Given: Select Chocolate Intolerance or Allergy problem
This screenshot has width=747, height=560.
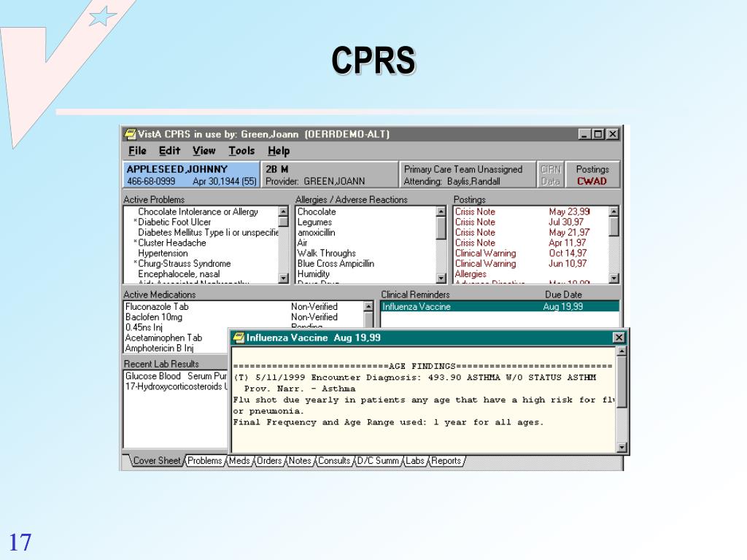Looking at the screenshot, I should point(198,211).
